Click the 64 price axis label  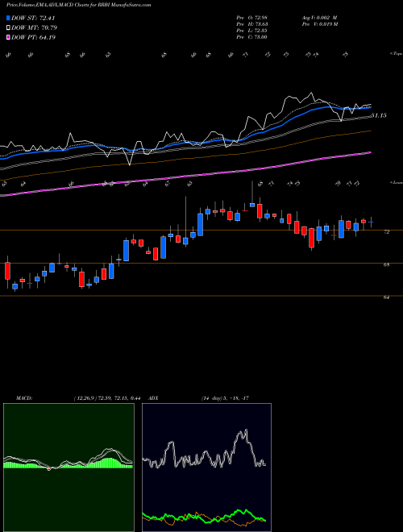click(x=386, y=297)
